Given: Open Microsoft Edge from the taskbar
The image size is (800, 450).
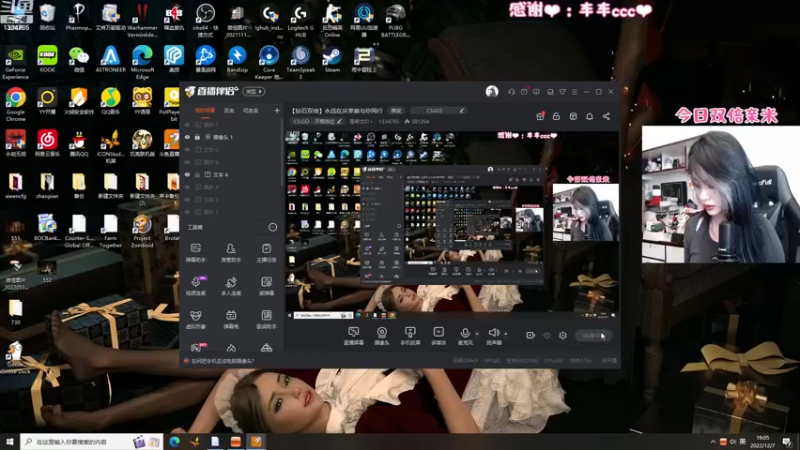Looking at the screenshot, I should click(174, 441).
